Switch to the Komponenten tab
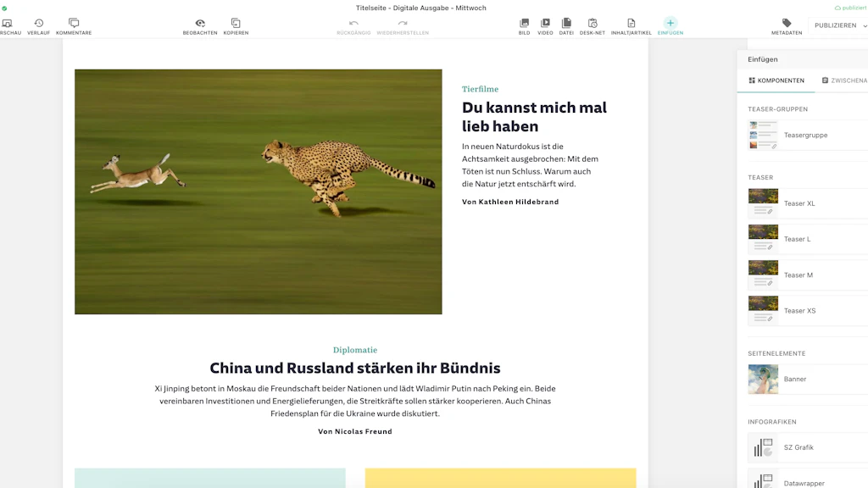 [776, 80]
